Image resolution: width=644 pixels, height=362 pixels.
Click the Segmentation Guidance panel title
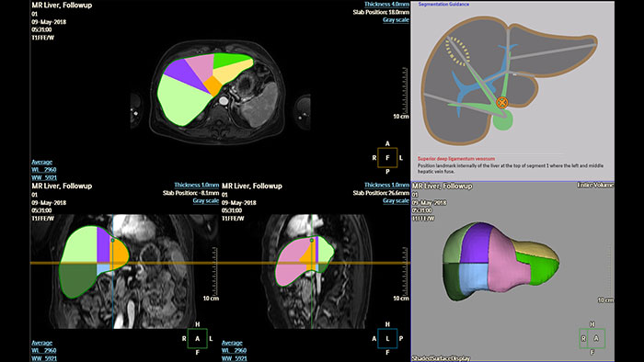[443, 4]
